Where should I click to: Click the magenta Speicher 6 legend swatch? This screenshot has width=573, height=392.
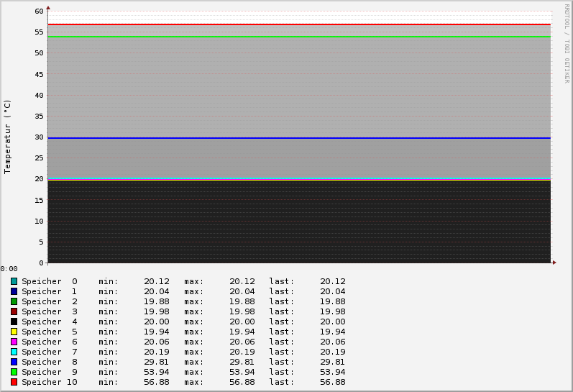[14, 342]
